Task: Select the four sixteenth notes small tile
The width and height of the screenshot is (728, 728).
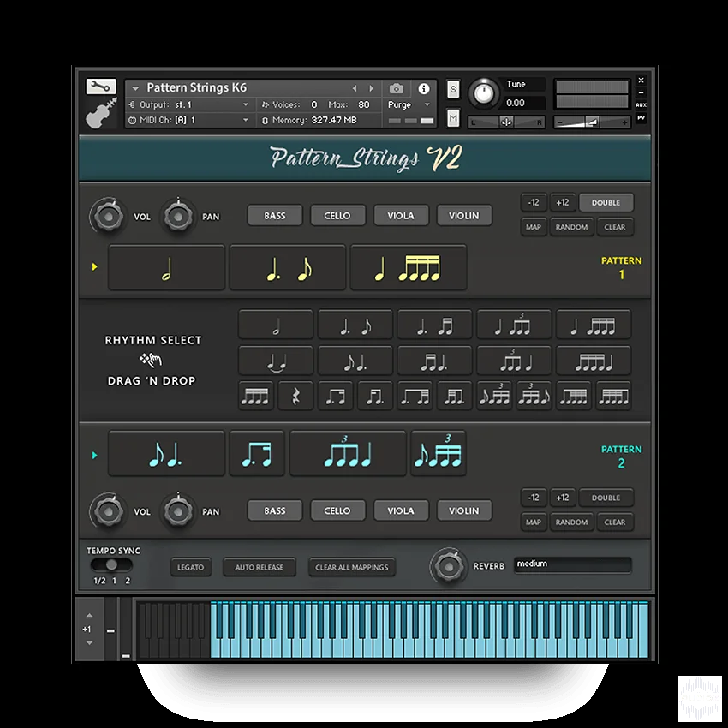Action: [x=256, y=396]
